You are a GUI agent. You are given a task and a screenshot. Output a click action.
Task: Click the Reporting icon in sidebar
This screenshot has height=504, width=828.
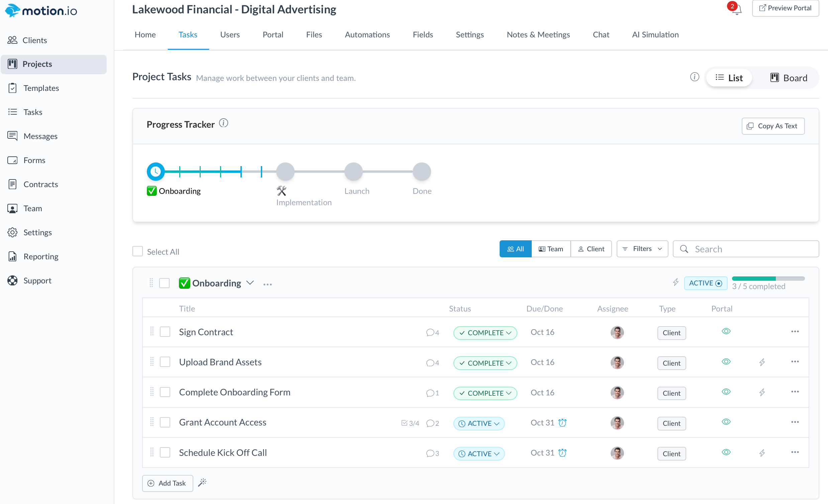(12, 257)
